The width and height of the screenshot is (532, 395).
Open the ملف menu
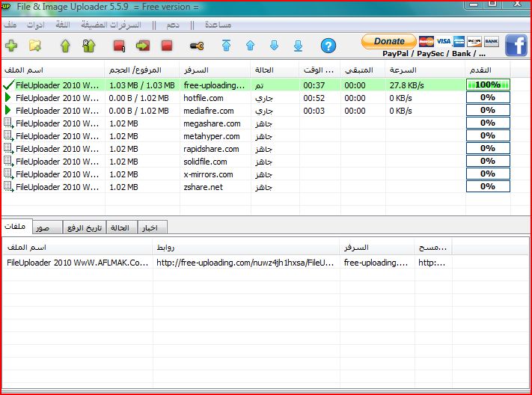click(x=10, y=25)
